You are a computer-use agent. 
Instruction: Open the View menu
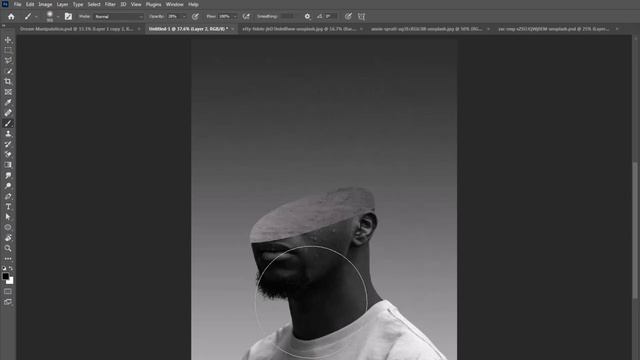click(x=136, y=4)
